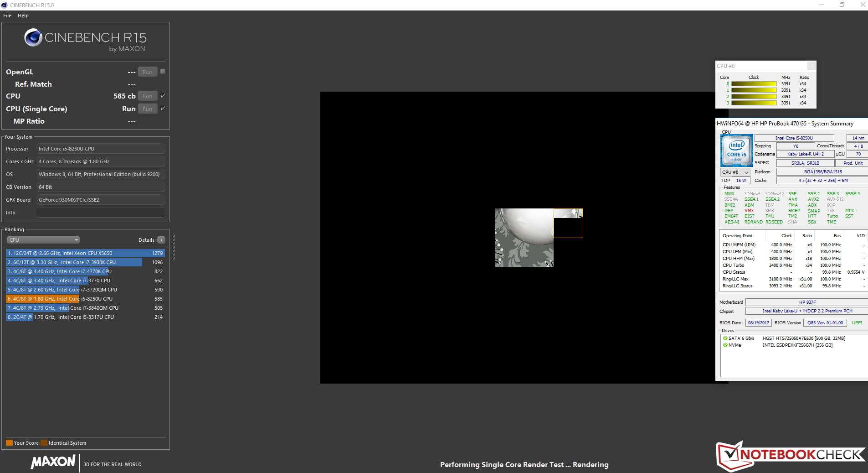The height and width of the screenshot is (473, 868).
Task: Select ranking entry Core i5-3317U CPU
Action: [85, 317]
